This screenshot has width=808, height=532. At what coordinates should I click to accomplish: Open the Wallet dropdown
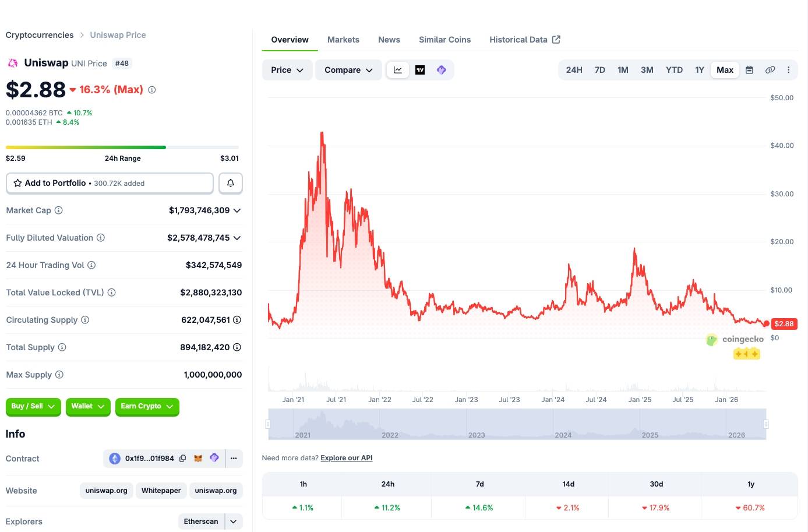click(88, 406)
